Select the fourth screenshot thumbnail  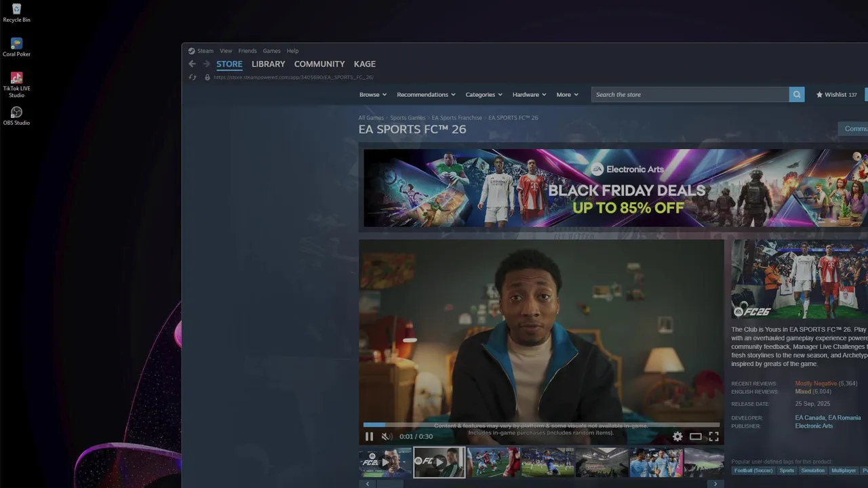click(548, 462)
